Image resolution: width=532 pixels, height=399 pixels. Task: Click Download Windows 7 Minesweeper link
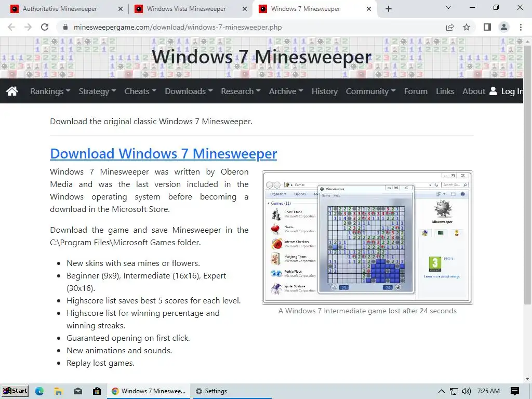164,153
